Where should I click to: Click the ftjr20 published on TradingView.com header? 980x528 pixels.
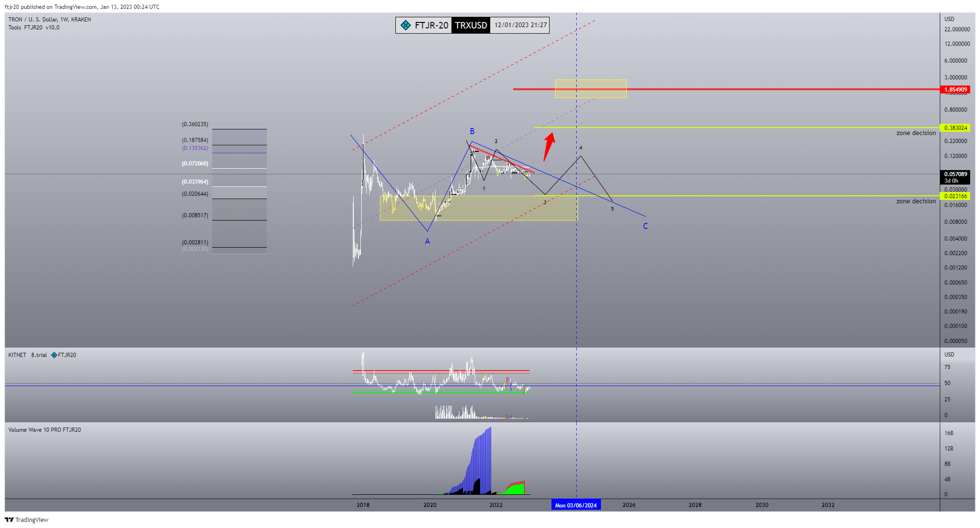(82, 7)
